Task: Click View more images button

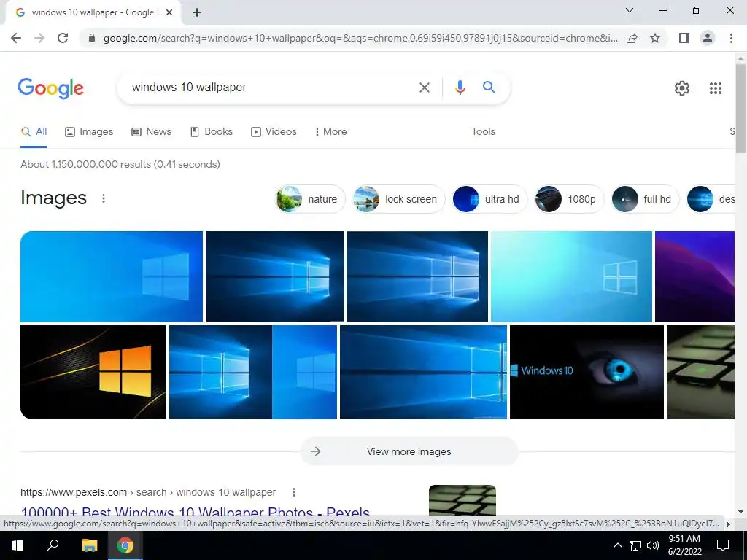Action: (x=409, y=451)
